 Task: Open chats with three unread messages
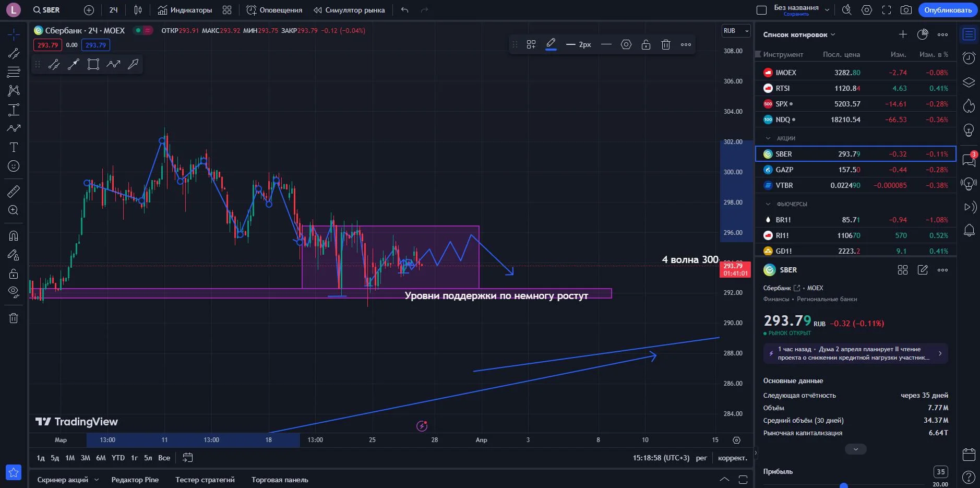(x=969, y=159)
